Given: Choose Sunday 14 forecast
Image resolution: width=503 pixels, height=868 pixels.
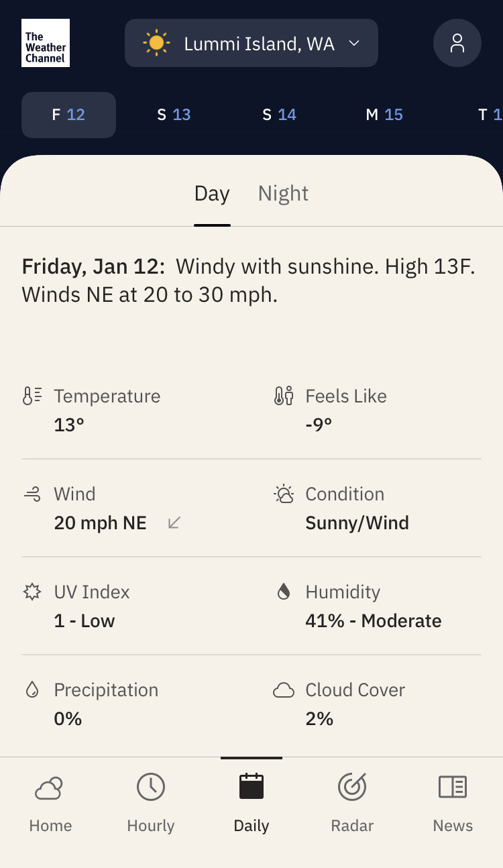Looking at the screenshot, I should (x=279, y=115).
